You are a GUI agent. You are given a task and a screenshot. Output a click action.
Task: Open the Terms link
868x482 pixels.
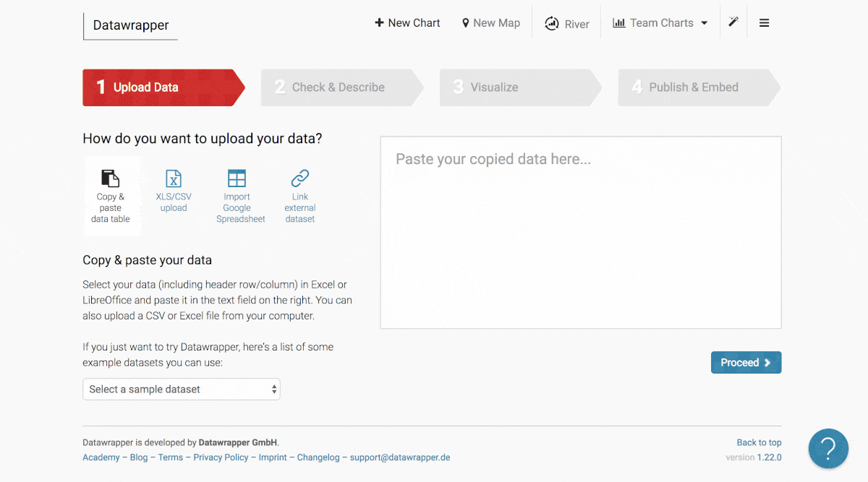tap(171, 457)
